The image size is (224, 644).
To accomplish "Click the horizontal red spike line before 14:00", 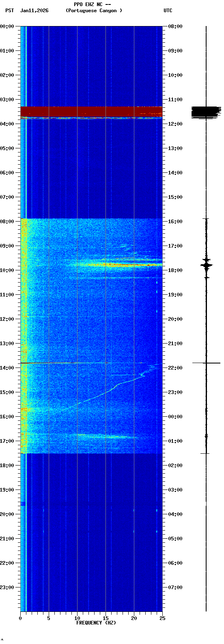I will pos(85,363).
